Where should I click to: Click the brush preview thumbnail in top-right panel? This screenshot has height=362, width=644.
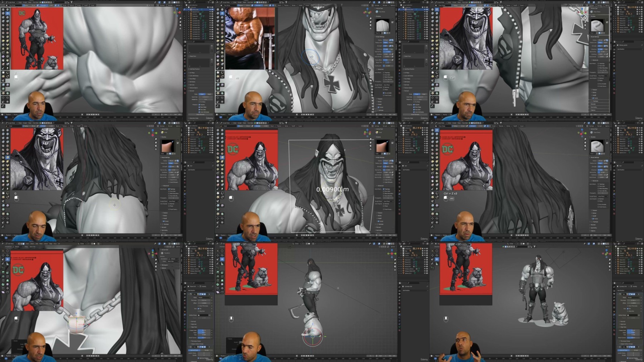pos(597,26)
